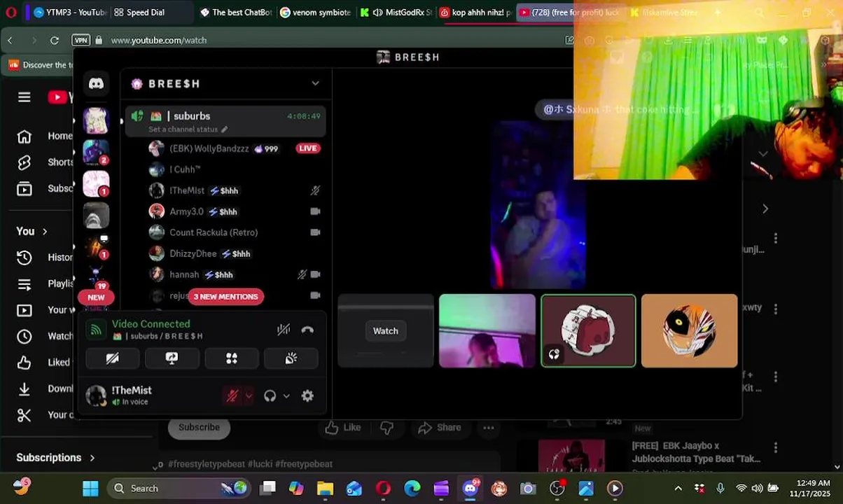Reload the page in Opera
This screenshot has height=504, width=843.
pyautogui.click(x=54, y=40)
